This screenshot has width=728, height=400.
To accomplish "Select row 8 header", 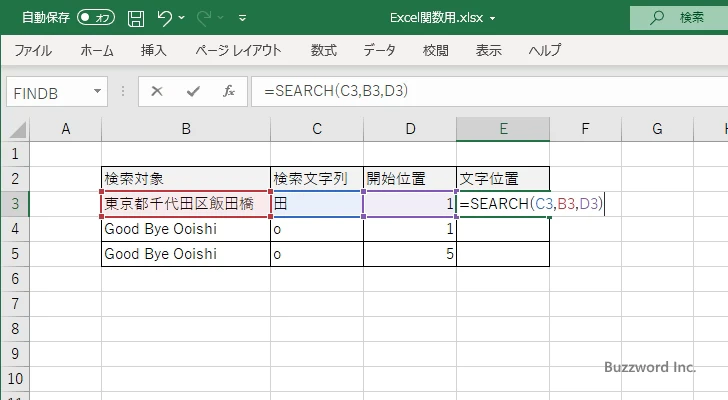I will pyautogui.click(x=15, y=329).
